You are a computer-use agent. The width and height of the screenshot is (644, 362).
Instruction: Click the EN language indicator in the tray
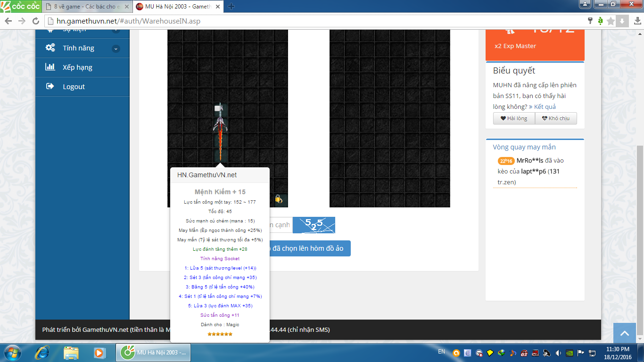[x=441, y=352]
